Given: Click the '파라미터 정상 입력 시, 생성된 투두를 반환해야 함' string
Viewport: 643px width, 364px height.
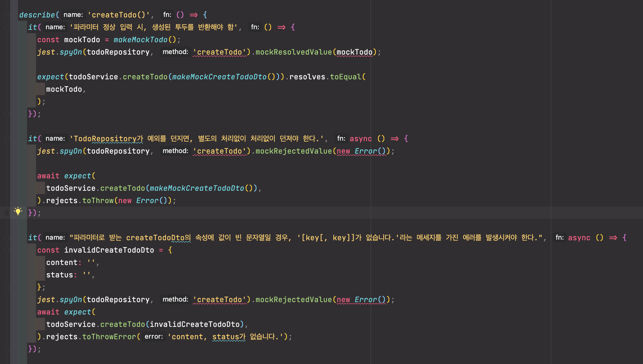Looking at the screenshot, I should coord(154,27).
